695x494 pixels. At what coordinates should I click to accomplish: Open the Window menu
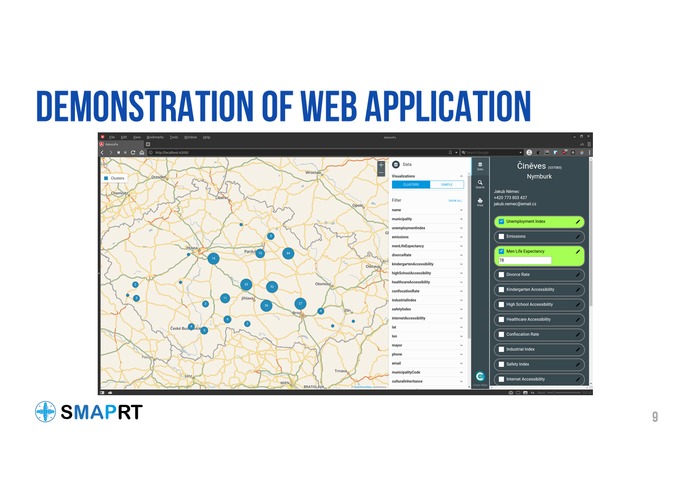point(191,137)
